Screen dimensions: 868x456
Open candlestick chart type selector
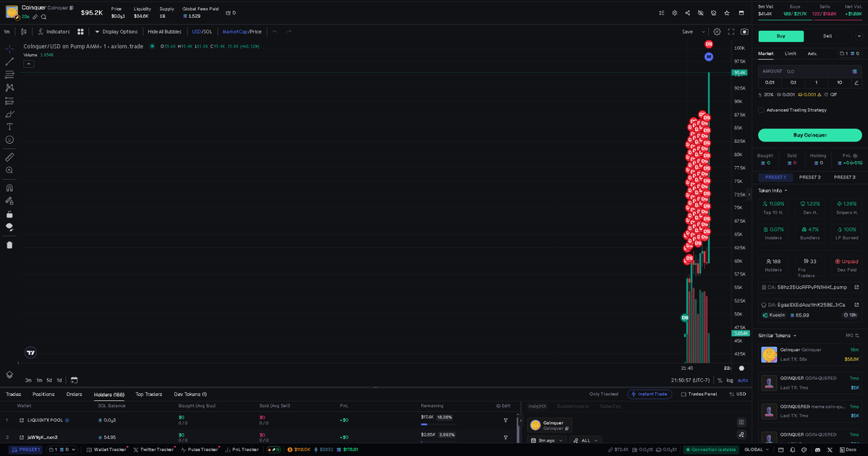24,32
